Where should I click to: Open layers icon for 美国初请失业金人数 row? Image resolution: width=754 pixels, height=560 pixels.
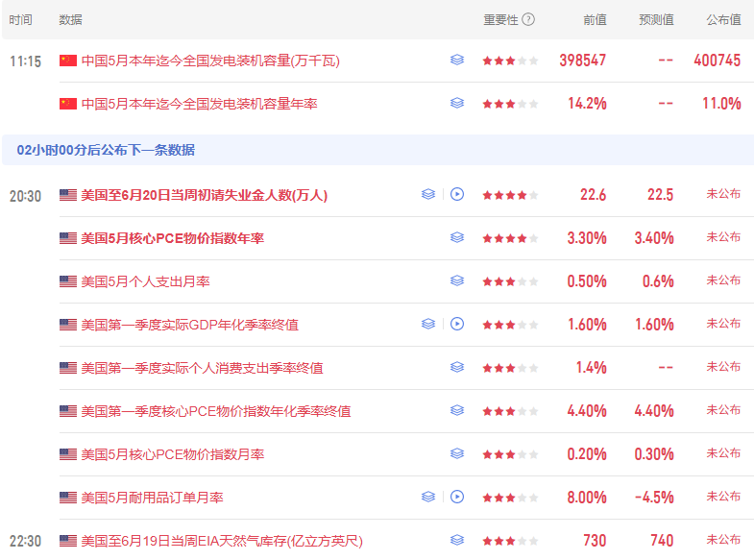tap(428, 194)
